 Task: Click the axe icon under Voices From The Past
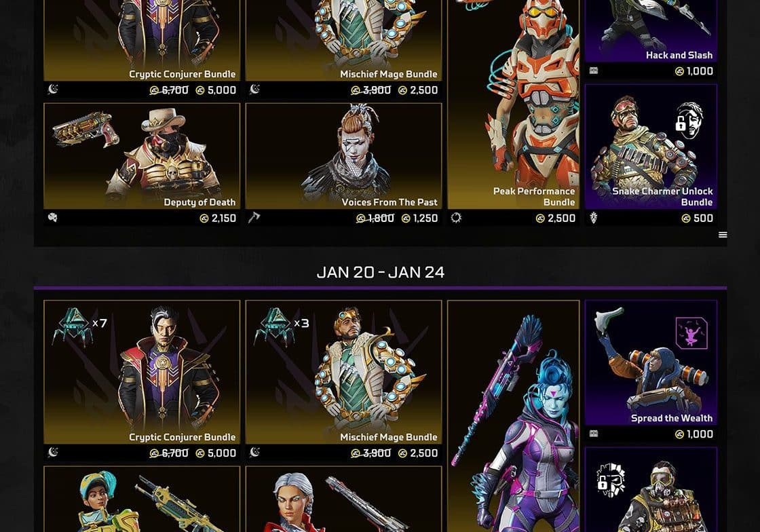pyautogui.click(x=254, y=218)
